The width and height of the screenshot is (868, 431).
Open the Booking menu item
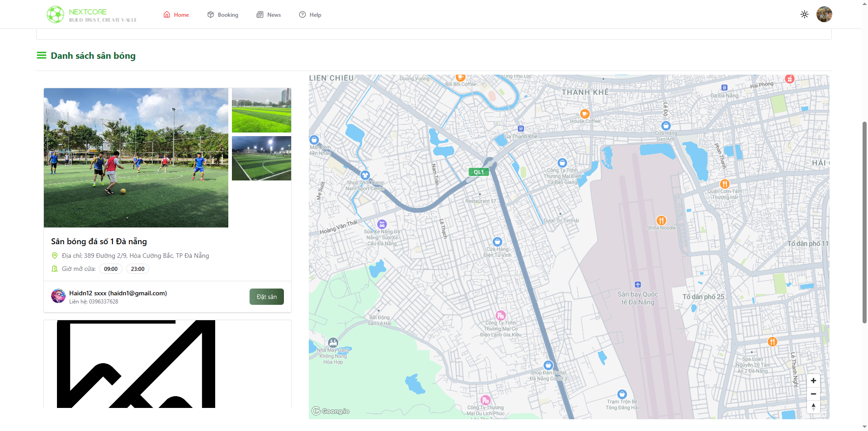[x=223, y=15]
